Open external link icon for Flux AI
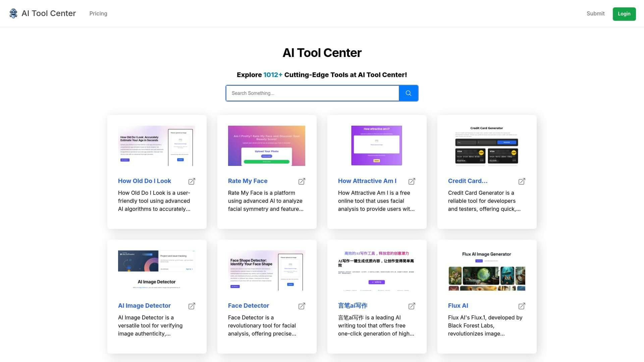 (x=522, y=306)
